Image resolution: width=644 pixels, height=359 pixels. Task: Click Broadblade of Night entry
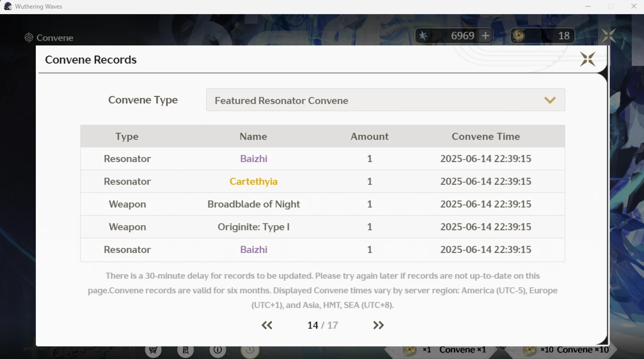tap(254, 204)
